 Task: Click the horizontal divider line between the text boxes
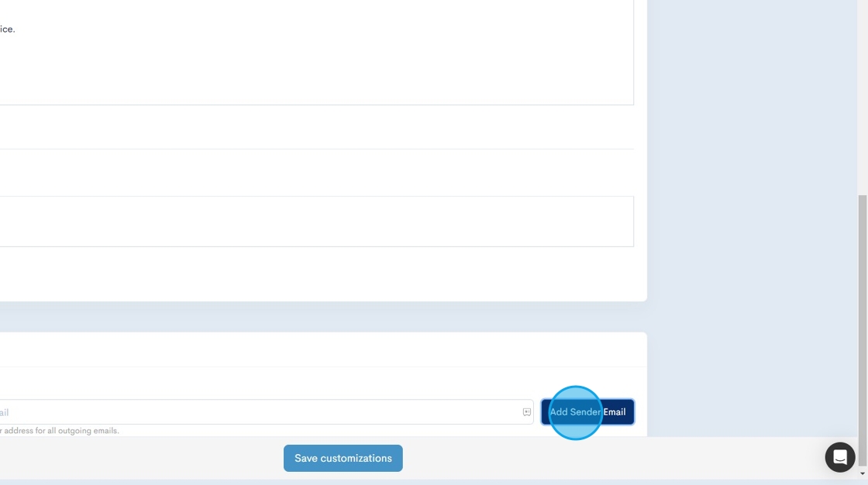pyautogui.click(x=310, y=149)
